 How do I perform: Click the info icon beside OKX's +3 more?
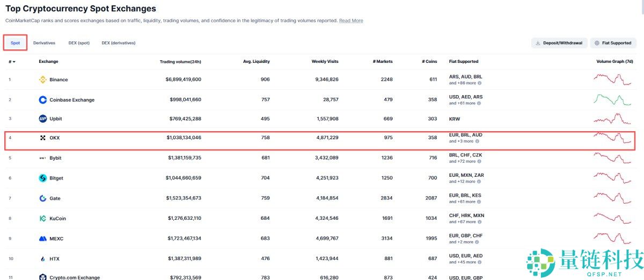477,141
